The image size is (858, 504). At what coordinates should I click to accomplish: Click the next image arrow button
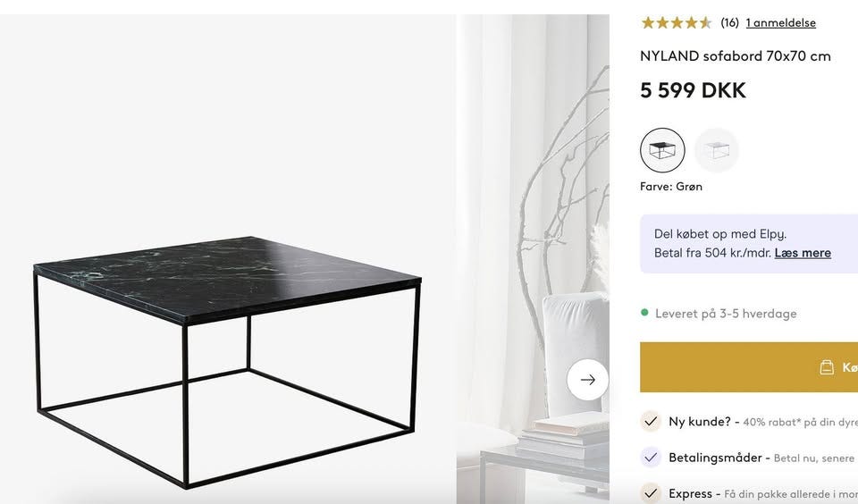click(587, 380)
